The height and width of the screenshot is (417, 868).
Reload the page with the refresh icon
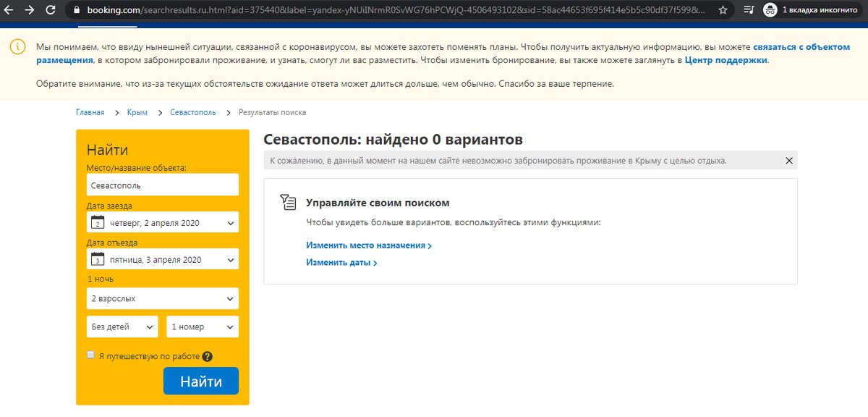(x=51, y=10)
